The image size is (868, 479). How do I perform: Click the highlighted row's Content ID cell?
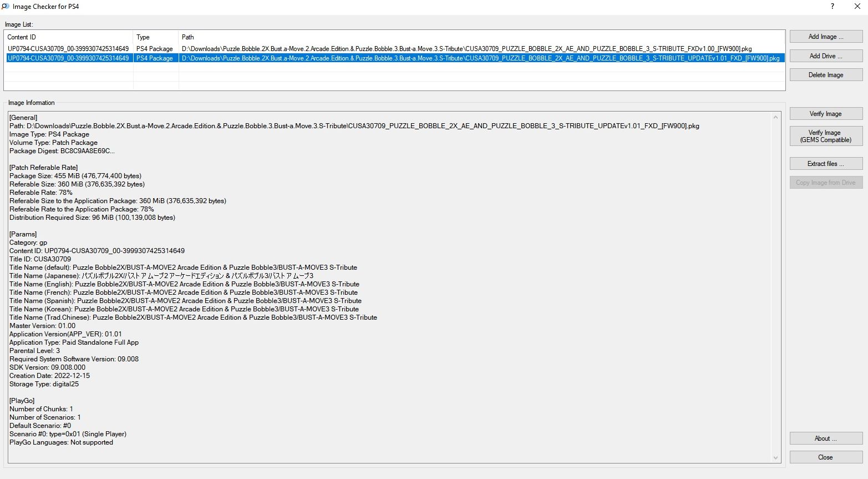(68, 58)
